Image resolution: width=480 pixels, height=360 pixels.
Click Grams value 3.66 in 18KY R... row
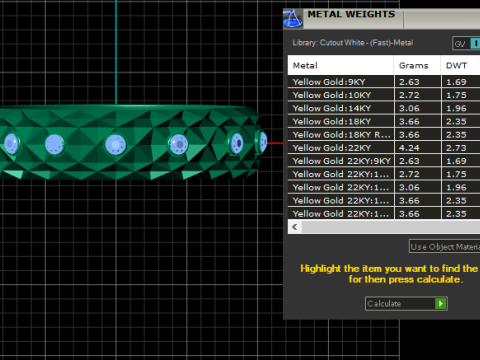(409, 135)
